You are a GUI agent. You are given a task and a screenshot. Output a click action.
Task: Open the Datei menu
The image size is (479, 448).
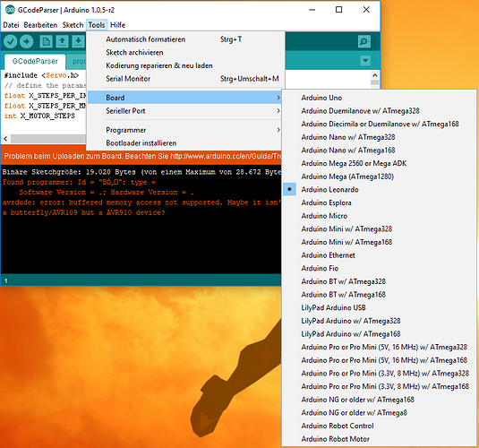tap(11, 25)
